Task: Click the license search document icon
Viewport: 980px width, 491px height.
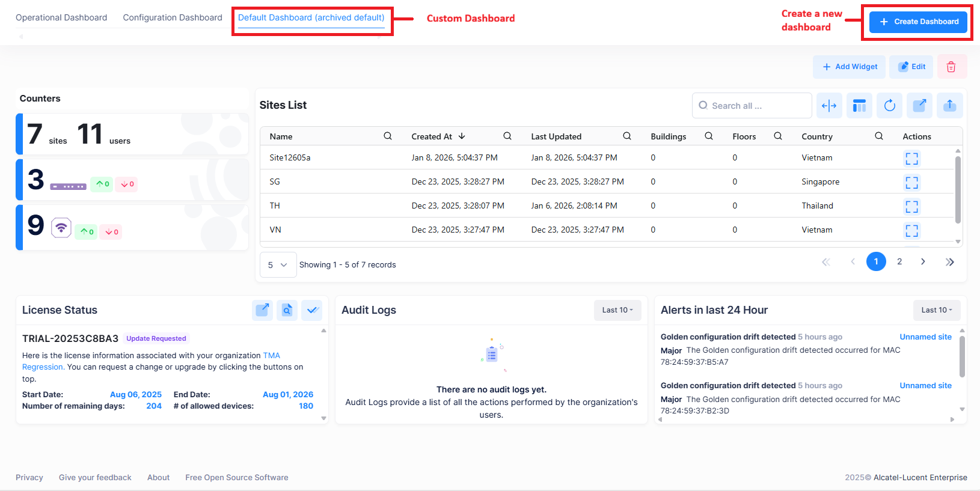Action: click(x=287, y=310)
